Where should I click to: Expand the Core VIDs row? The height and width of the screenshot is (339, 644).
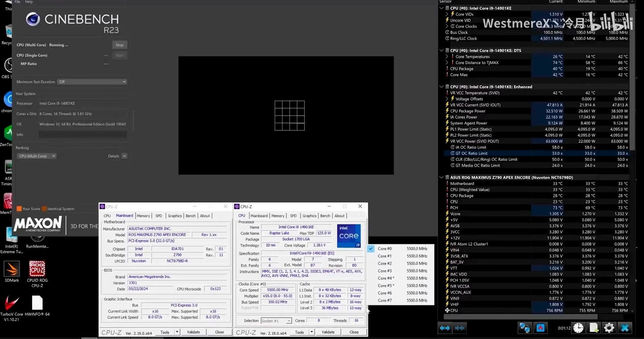(x=447, y=14)
